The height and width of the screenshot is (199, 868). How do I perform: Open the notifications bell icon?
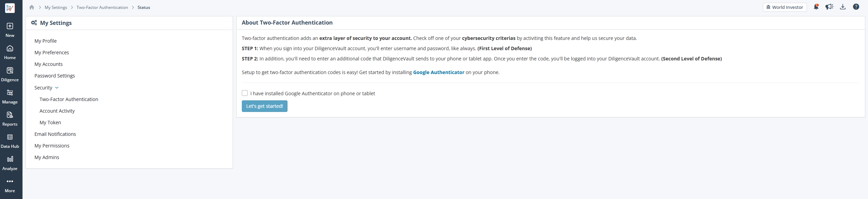pos(816,7)
